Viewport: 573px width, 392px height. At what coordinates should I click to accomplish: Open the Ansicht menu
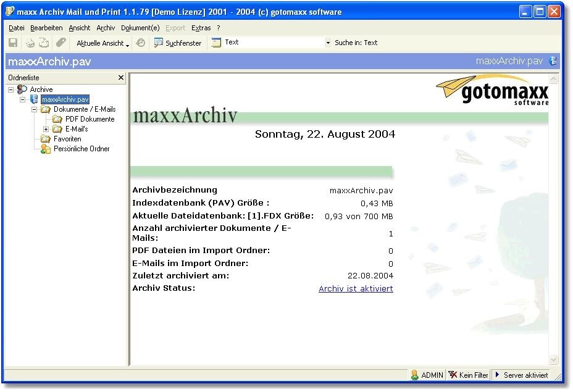click(x=79, y=28)
